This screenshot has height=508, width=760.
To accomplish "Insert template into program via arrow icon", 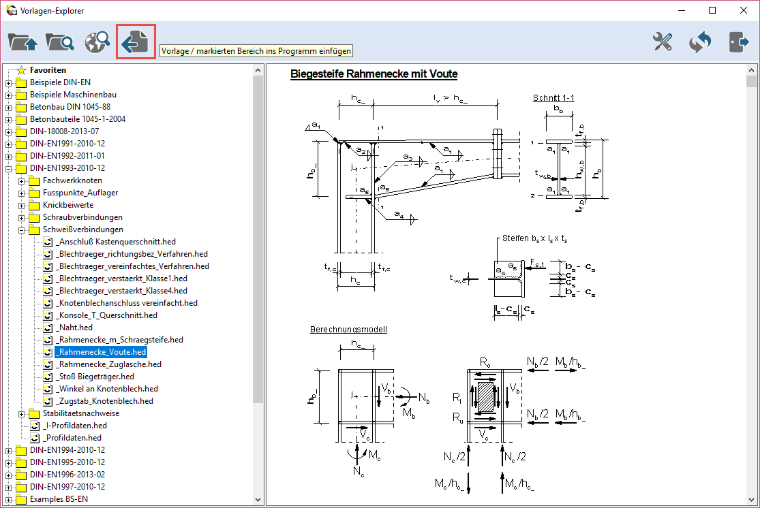I will tap(135, 42).
